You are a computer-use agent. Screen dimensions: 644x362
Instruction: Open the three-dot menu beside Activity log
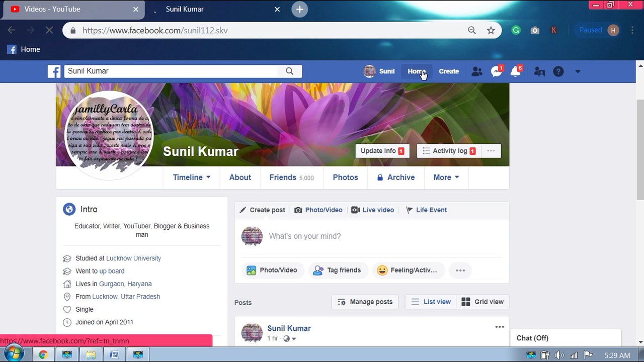[491, 151]
